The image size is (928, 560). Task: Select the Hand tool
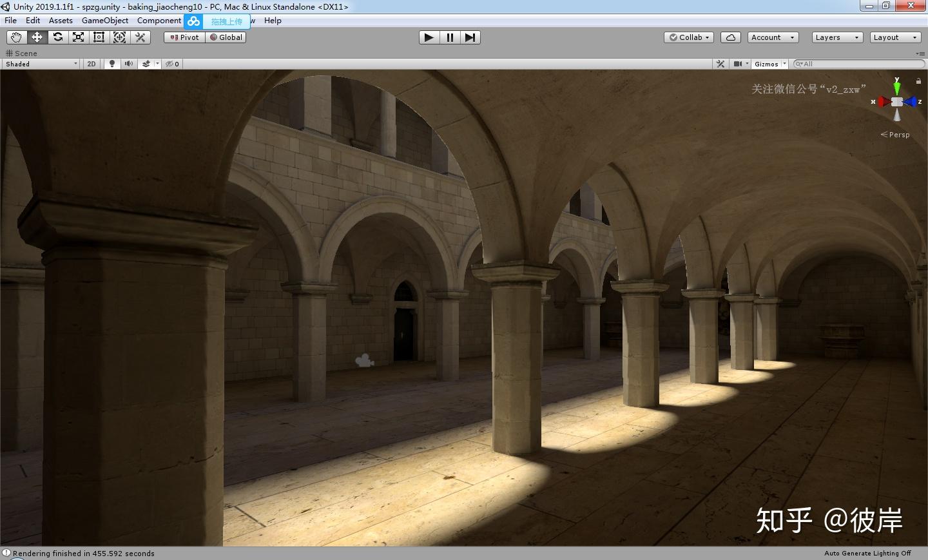click(x=16, y=37)
